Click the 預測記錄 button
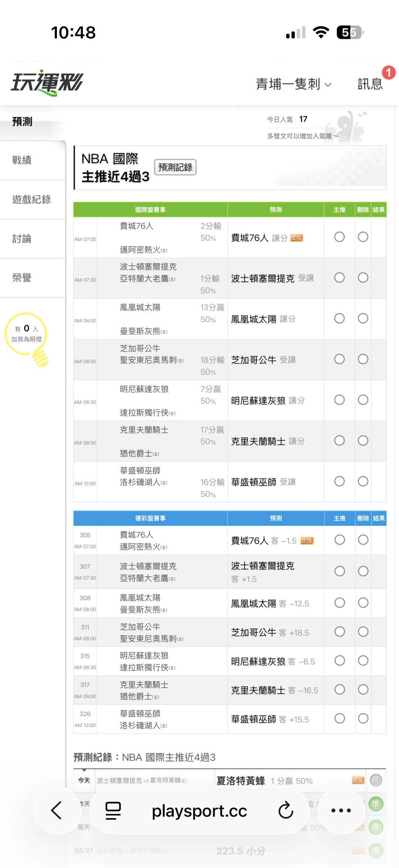The width and height of the screenshot is (399, 868). (x=175, y=167)
